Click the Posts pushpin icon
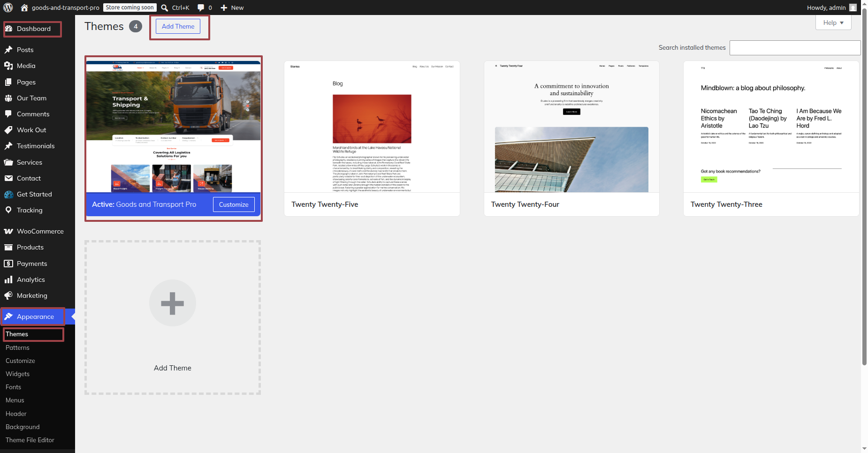Viewport: 868px width, 453px height. (x=8, y=50)
